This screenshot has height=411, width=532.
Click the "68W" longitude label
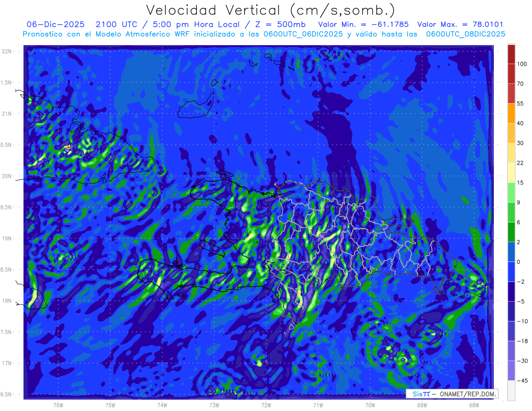[474, 405]
